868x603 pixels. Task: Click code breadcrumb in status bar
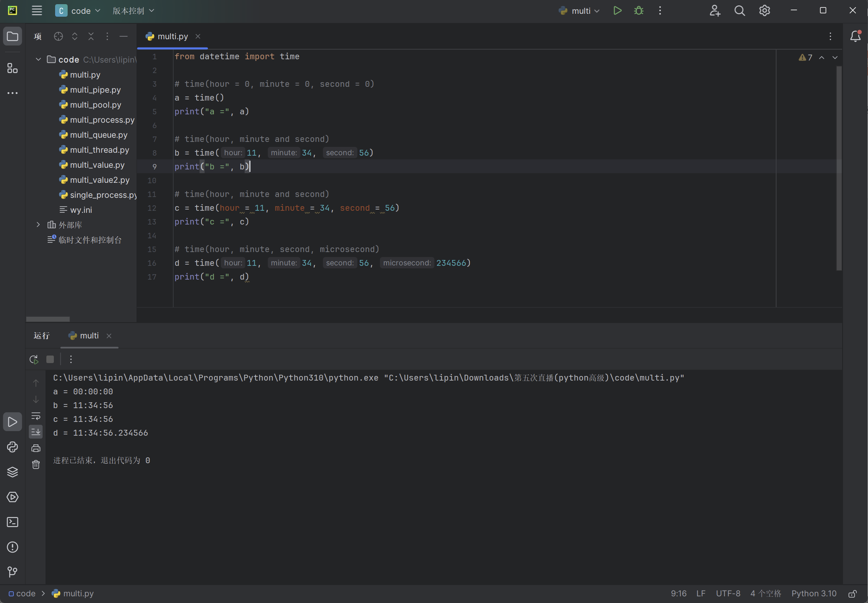(x=22, y=593)
